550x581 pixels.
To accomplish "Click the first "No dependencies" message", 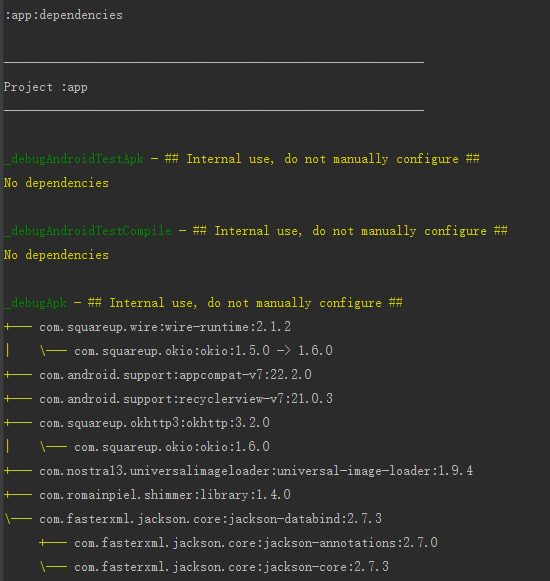I will pyautogui.click(x=56, y=183).
